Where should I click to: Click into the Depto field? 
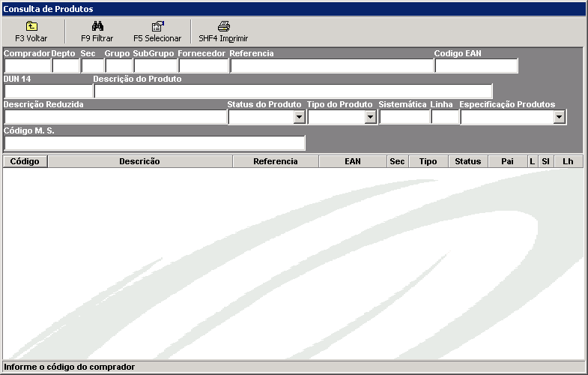[x=66, y=66]
